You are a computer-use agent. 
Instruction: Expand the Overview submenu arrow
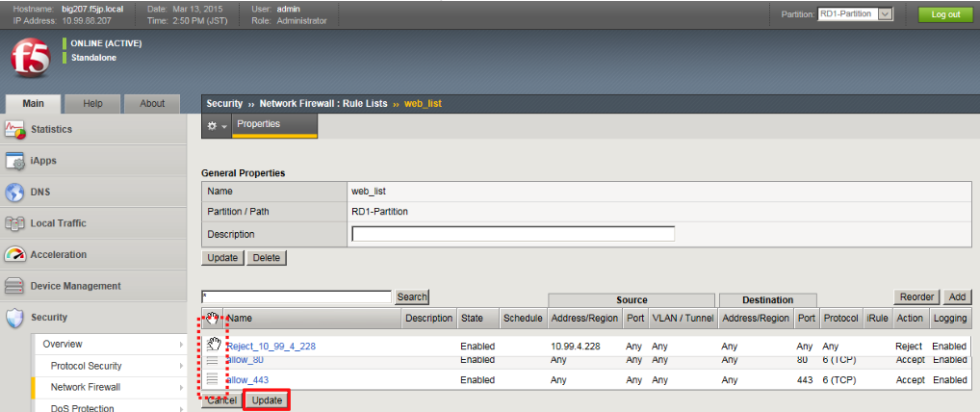pos(181,345)
